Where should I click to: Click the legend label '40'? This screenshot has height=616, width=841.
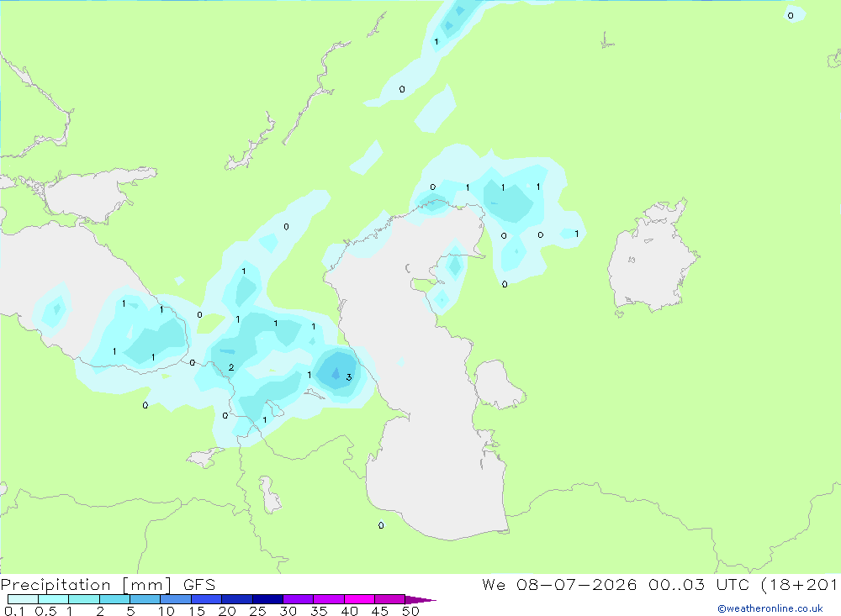[350, 611]
